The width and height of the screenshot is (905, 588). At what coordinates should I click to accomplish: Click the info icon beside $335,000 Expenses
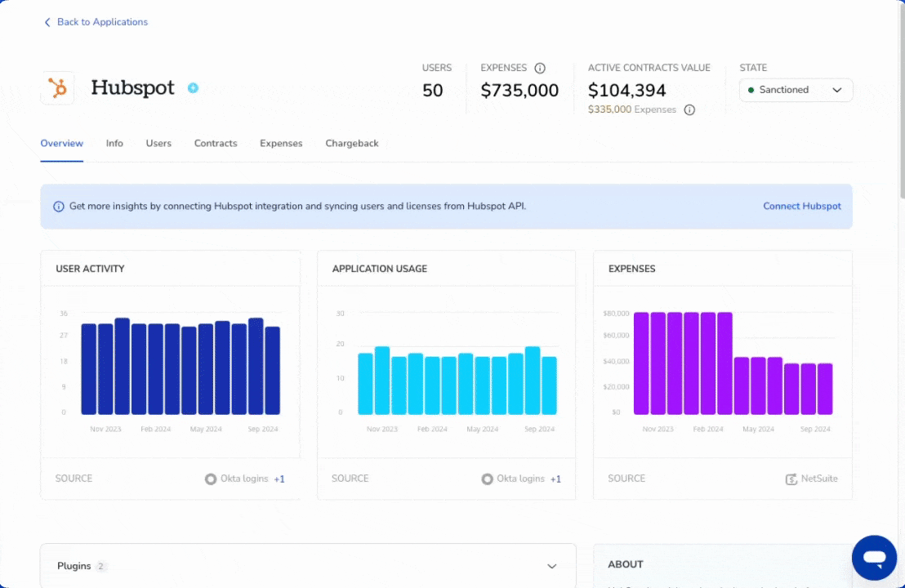click(x=689, y=109)
